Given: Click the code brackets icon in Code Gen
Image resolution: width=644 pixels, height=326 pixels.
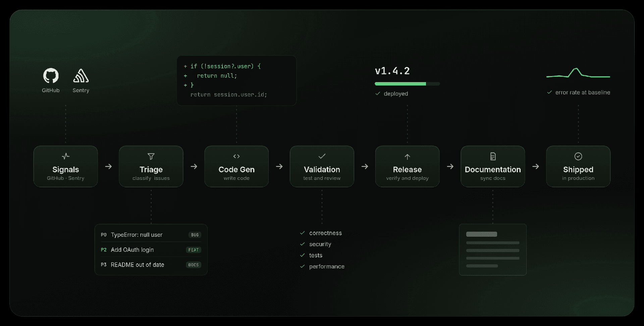Looking at the screenshot, I should tap(236, 156).
